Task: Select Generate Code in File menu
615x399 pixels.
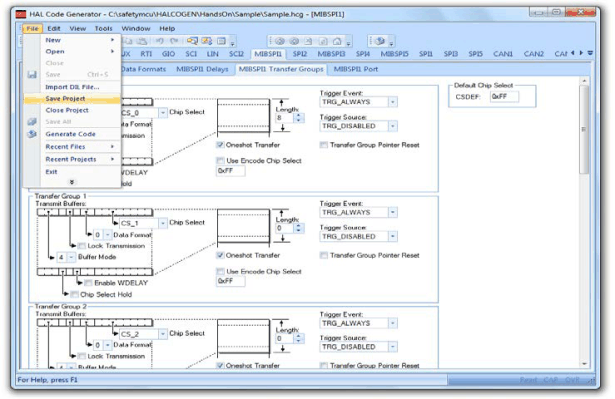Action: pyautogui.click(x=72, y=134)
